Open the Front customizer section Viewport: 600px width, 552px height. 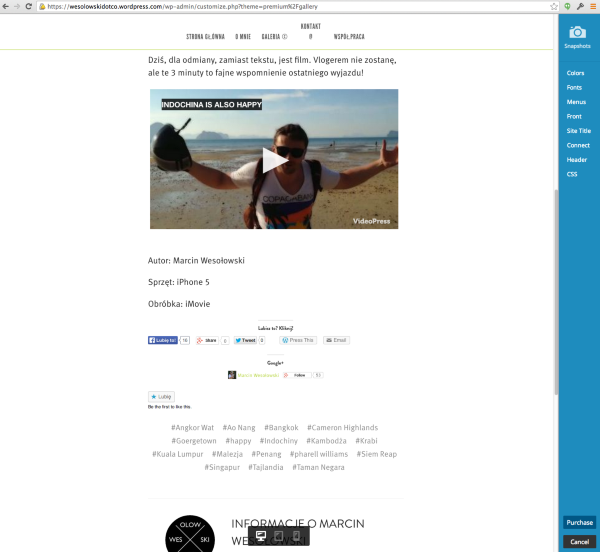pyautogui.click(x=574, y=116)
